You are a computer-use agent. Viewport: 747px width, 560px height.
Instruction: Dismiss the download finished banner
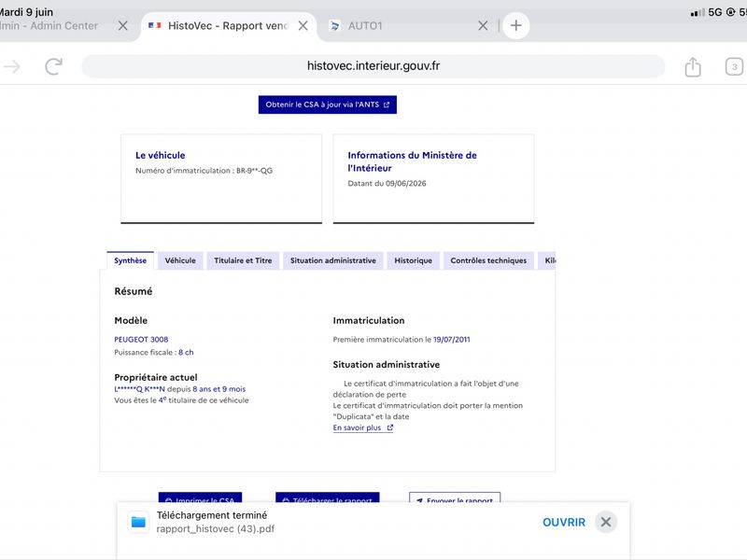click(x=606, y=522)
